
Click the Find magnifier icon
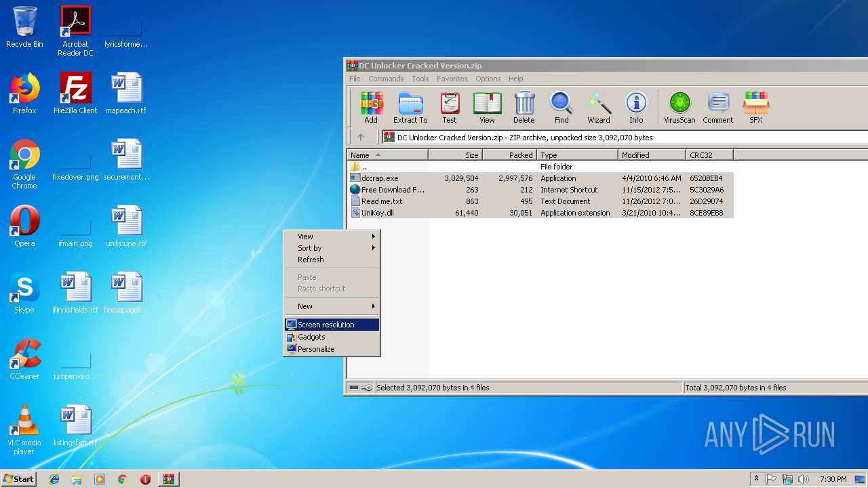coord(561,108)
